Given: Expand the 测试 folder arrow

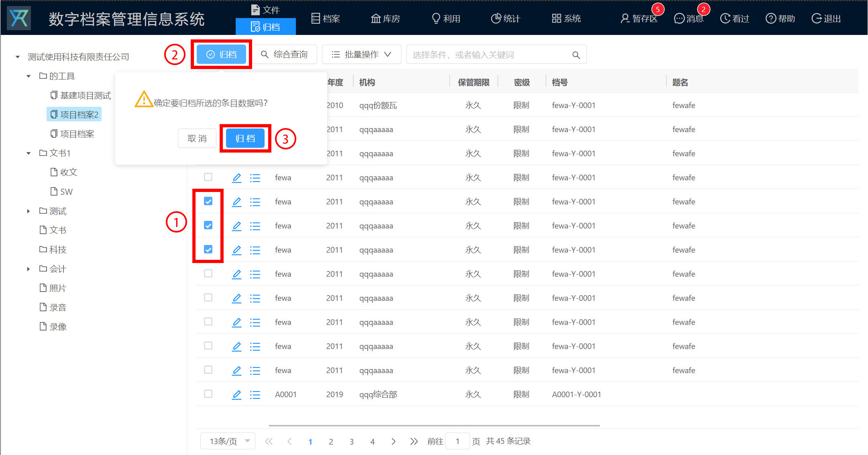Looking at the screenshot, I should click(x=29, y=211).
